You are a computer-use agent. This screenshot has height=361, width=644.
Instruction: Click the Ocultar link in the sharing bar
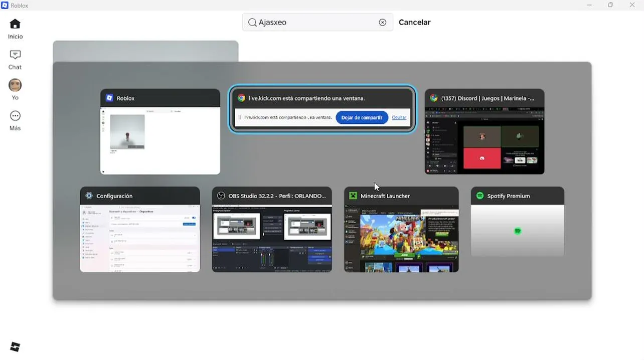[x=399, y=117]
